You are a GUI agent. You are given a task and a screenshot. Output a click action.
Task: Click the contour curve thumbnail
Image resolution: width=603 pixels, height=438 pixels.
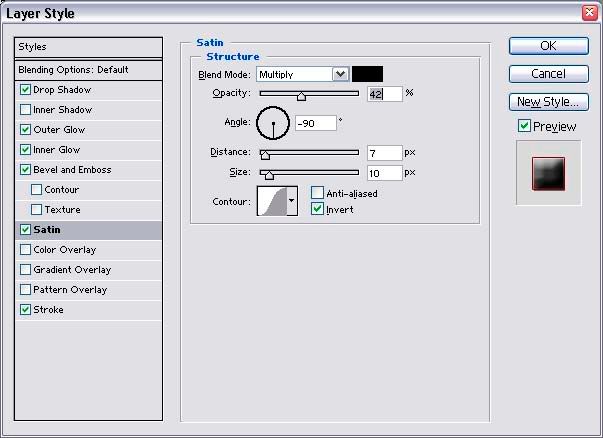click(272, 201)
